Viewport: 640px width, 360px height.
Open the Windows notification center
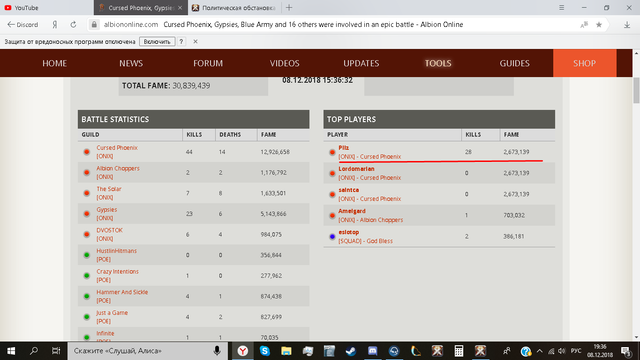click(x=626, y=351)
